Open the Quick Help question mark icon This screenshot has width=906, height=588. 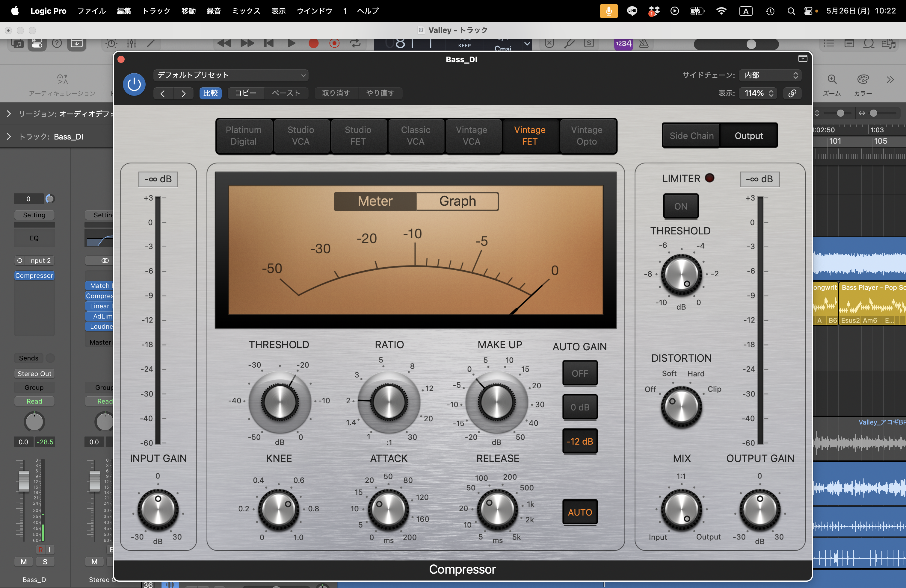pos(57,43)
